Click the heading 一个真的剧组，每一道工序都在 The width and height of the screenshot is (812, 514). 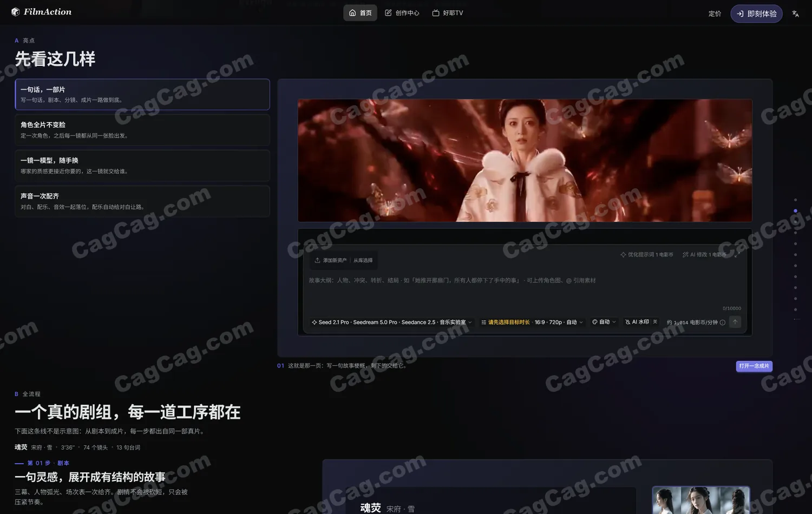coord(128,412)
